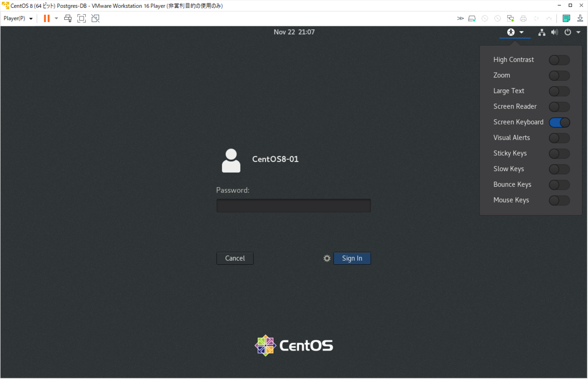Turn on Sticky Keys

pyautogui.click(x=559, y=153)
